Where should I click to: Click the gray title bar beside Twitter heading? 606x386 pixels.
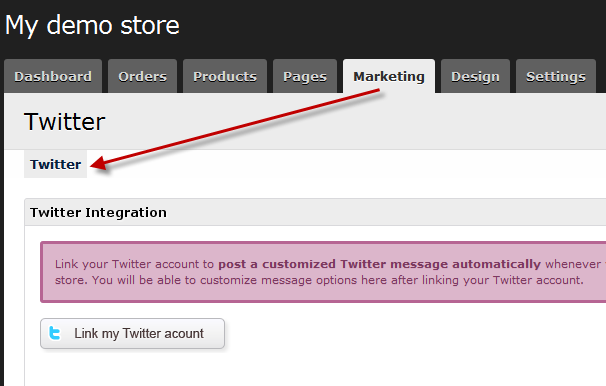click(x=348, y=122)
